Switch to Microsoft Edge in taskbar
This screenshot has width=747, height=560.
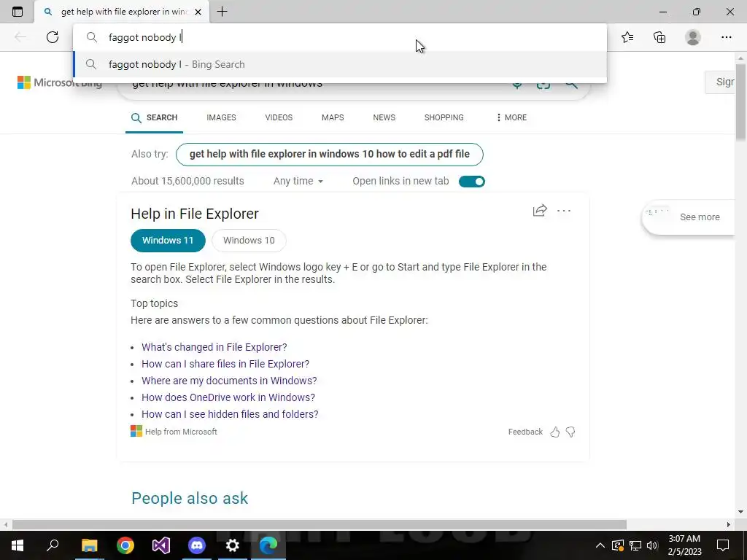click(268, 545)
